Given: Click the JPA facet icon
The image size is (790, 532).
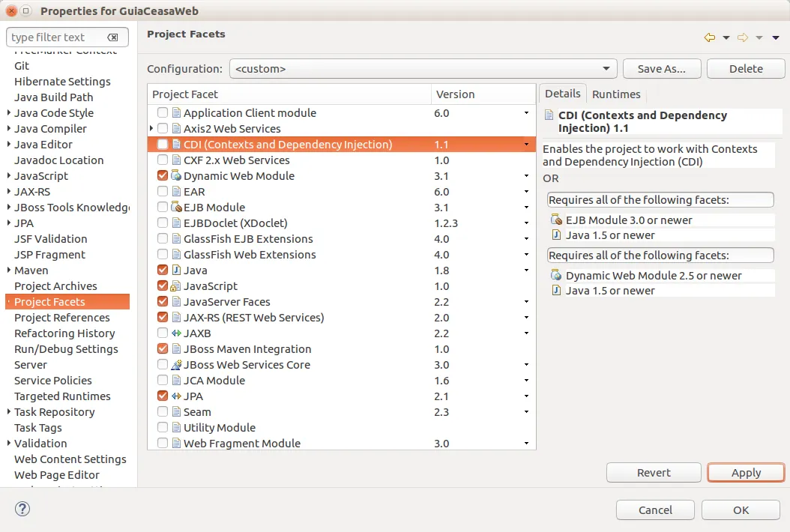Looking at the screenshot, I should (176, 396).
